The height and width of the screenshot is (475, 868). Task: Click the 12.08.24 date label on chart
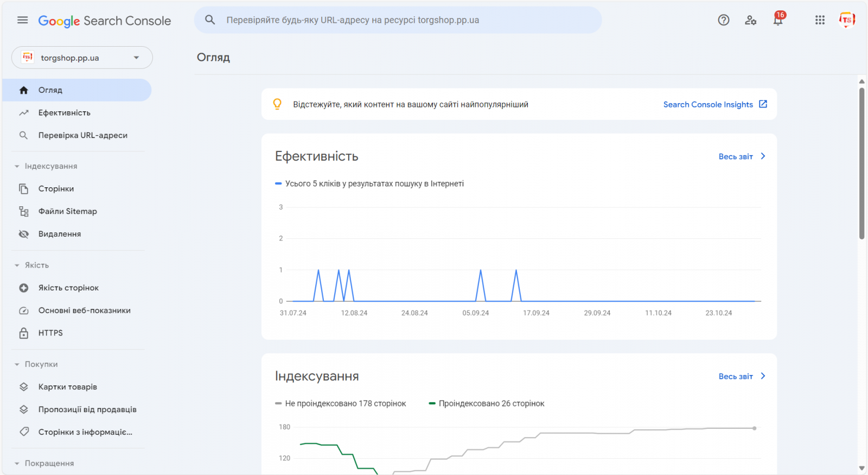click(x=354, y=313)
